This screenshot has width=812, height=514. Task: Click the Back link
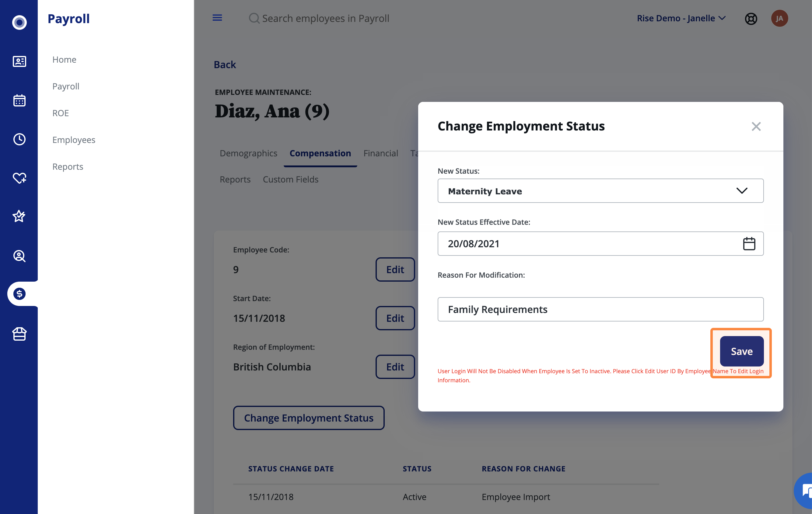click(x=225, y=64)
